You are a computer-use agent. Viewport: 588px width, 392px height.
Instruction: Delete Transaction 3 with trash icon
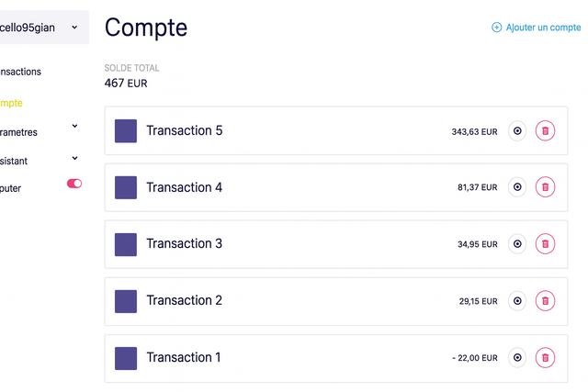(545, 244)
